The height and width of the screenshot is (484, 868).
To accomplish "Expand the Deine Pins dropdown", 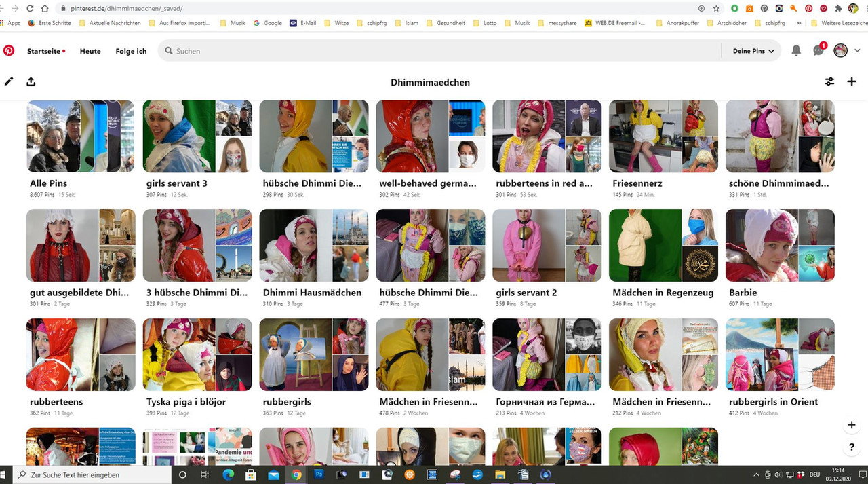I will point(753,51).
